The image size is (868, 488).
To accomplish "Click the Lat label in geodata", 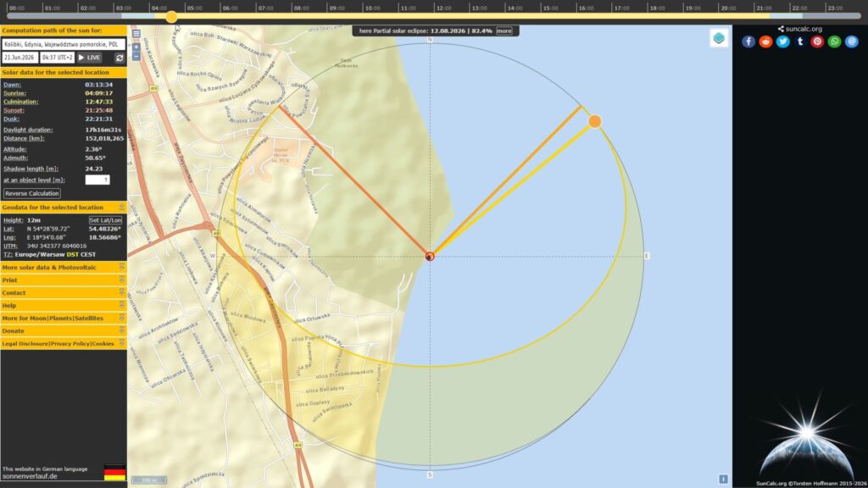I will coord(8,229).
